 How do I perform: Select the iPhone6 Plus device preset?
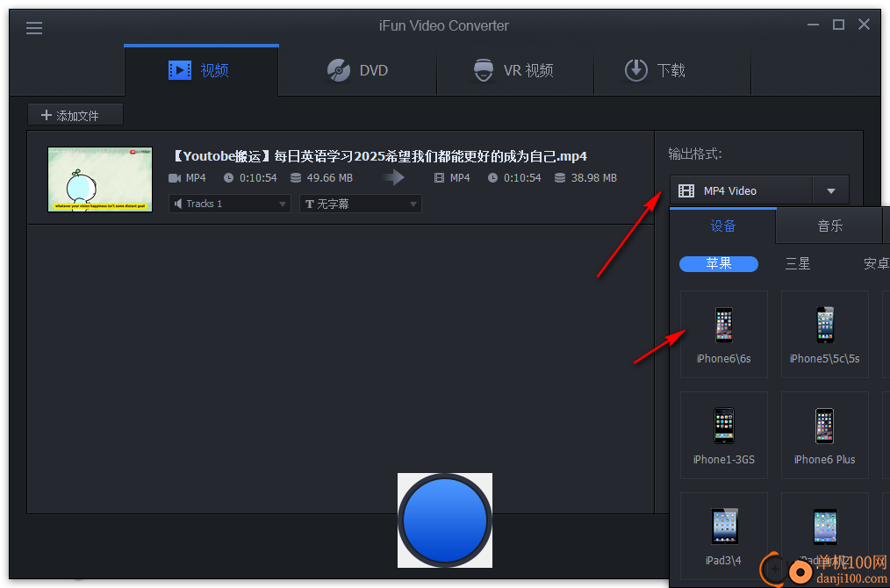click(x=825, y=435)
